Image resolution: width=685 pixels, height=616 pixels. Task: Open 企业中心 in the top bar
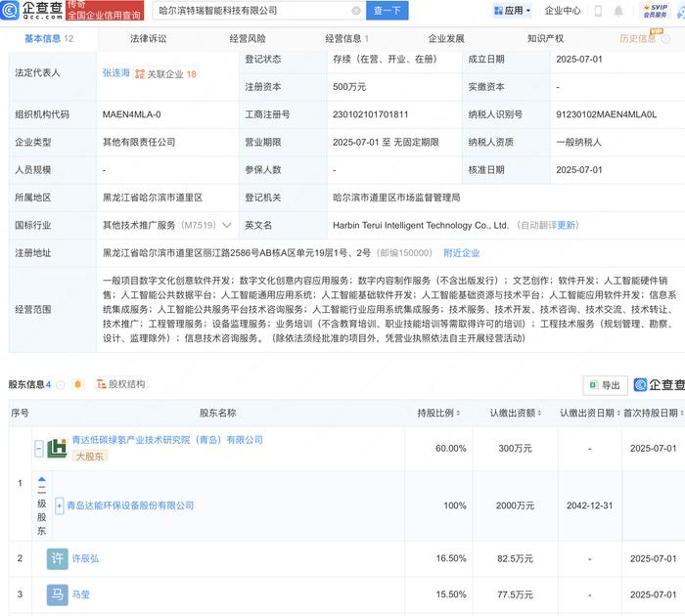click(x=563, y=11)
